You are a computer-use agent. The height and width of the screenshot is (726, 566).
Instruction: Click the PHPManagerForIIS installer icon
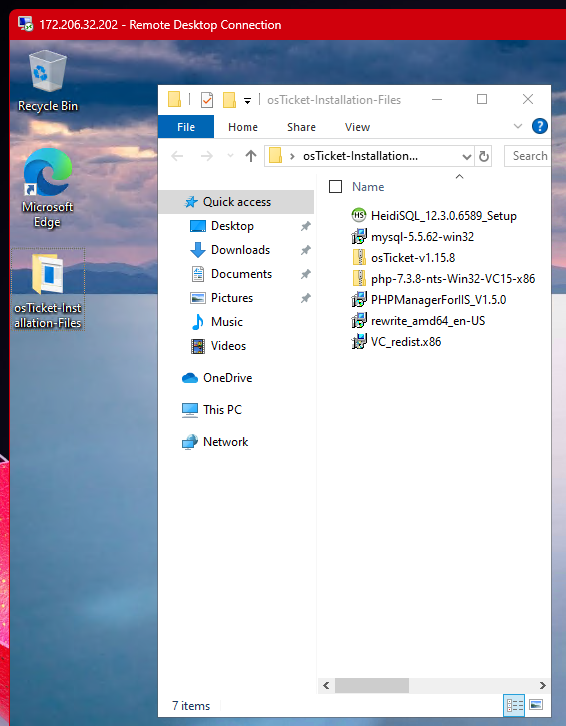[x=359, y=300]
